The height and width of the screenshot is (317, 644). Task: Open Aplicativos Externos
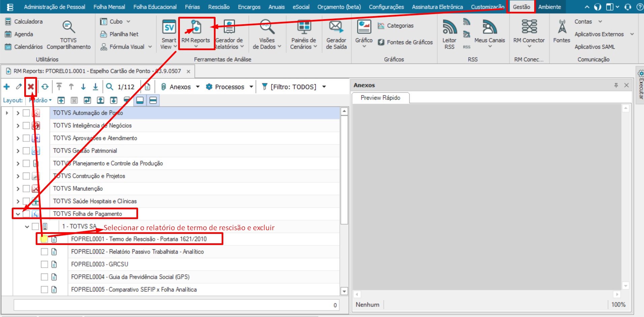click(x=604, y=34)
